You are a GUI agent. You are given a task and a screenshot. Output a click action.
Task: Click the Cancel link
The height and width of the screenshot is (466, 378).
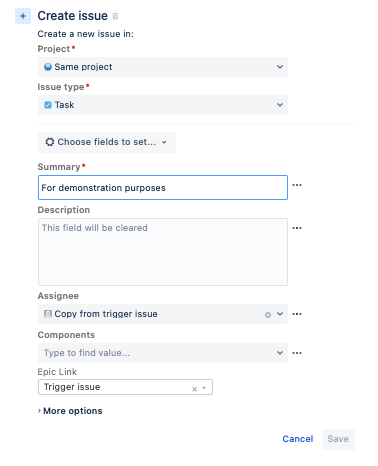(298, 439)
